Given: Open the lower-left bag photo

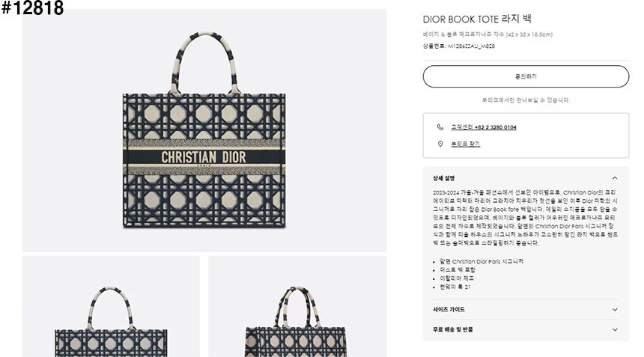Looking at the screenshot, I should [111, 307].
